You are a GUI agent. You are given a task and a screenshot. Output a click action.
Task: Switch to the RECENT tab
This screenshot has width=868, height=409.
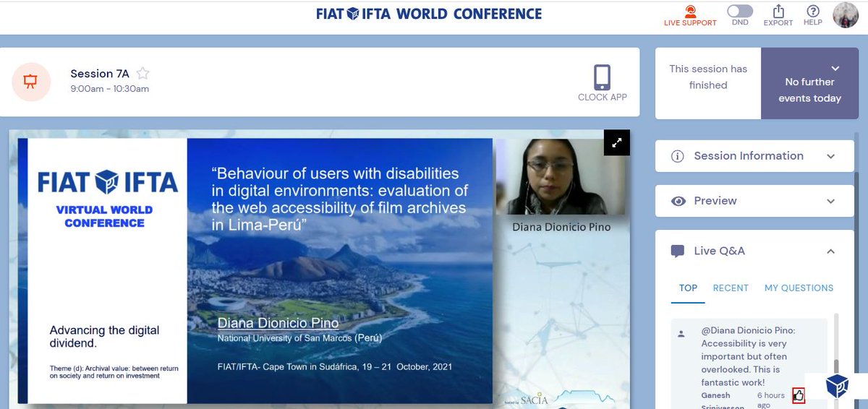(731, 288)
